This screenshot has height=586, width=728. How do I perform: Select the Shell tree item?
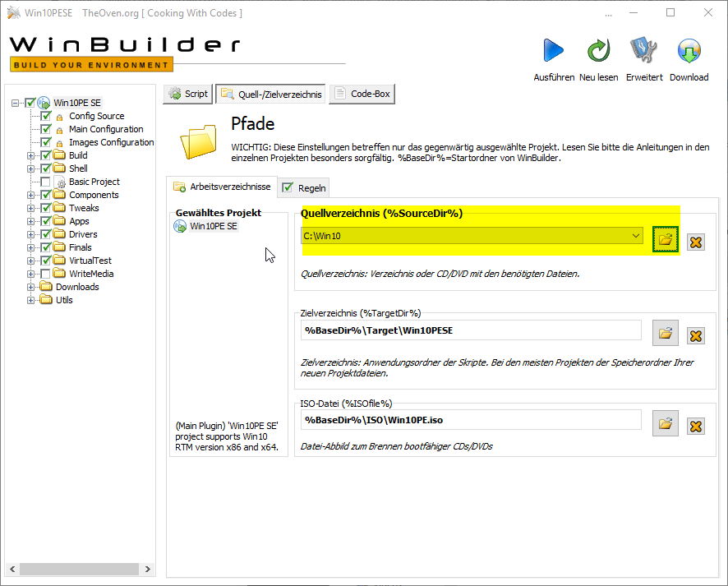click(x=78, y=168)
